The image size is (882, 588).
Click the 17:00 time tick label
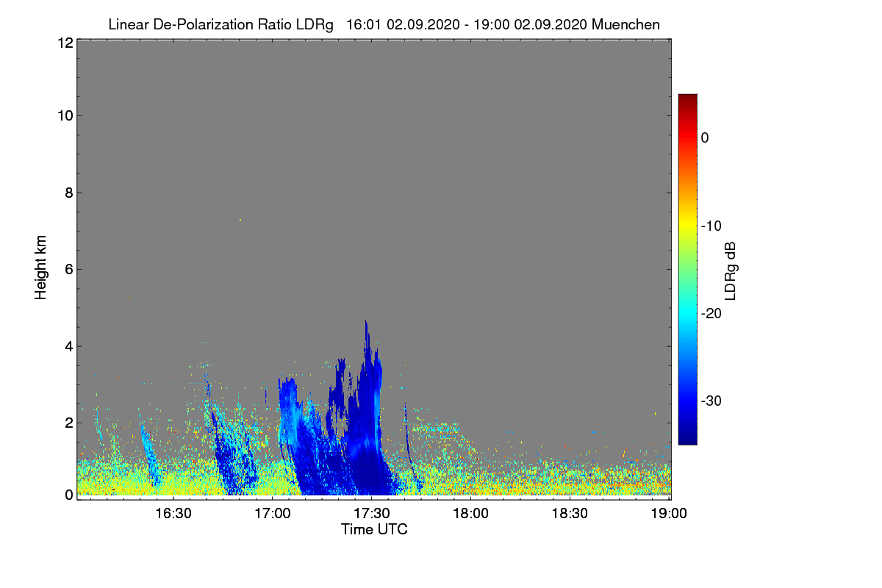tap(273, 513)
